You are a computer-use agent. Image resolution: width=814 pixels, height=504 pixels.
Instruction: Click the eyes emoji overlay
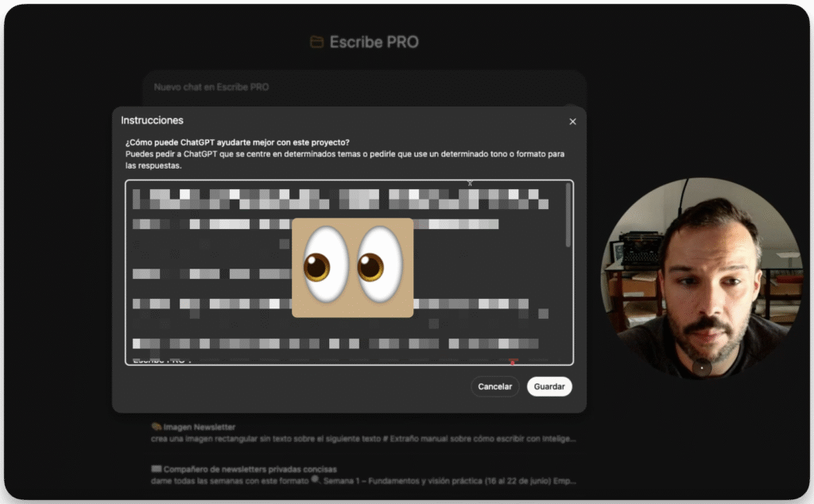352,268
